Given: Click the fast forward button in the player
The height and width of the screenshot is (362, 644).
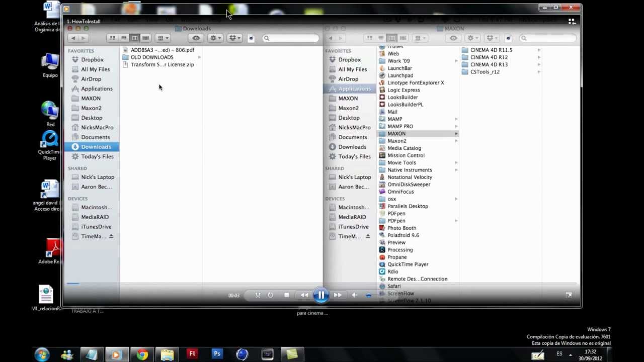Looking at the screenshot, I should [338, 295].
